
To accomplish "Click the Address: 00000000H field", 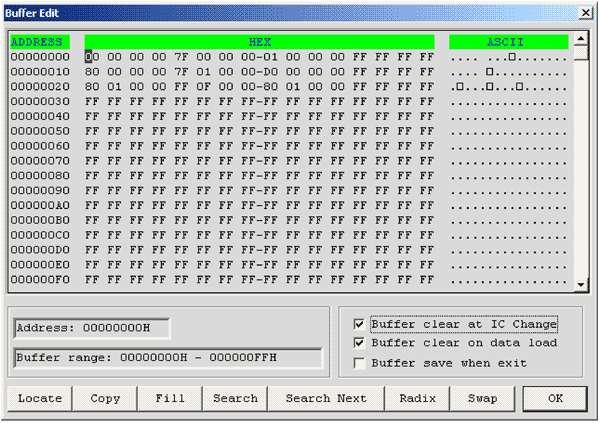I will click(91, 328).
